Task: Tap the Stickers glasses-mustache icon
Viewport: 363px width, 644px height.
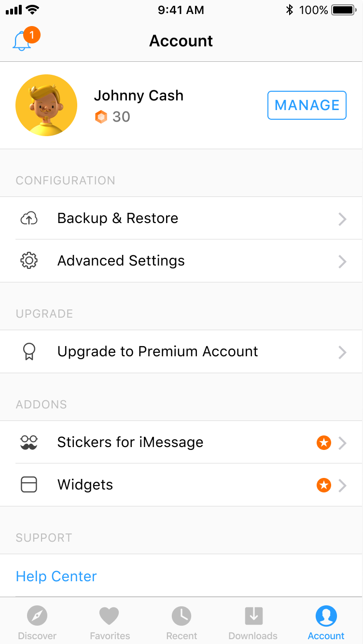Action: tap(29, 442)
